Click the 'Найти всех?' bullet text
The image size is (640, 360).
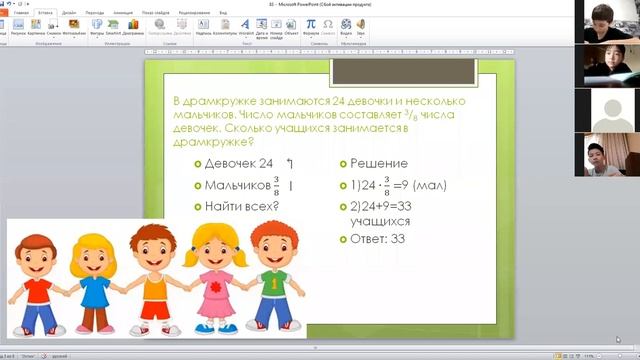pos(242,206)
